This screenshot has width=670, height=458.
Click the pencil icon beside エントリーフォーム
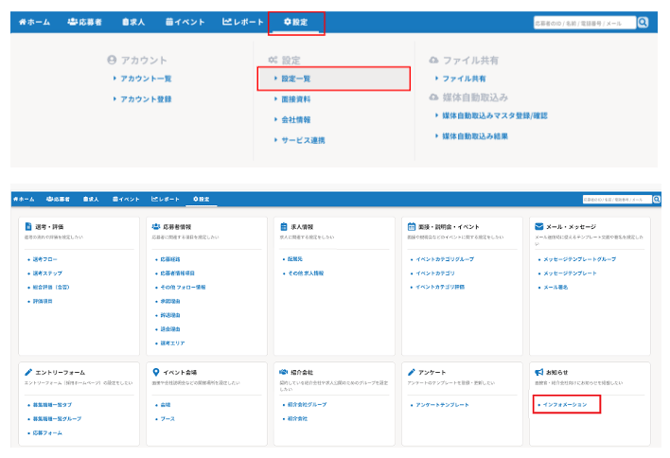(27, 371)
